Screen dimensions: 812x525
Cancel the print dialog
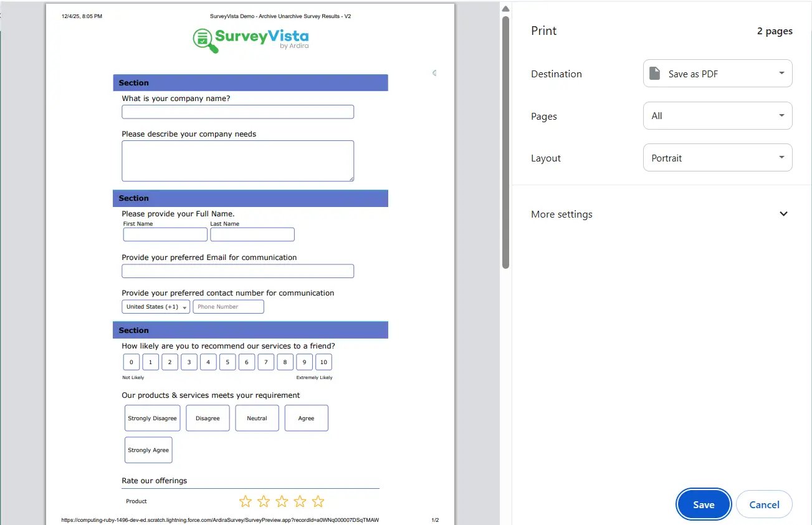[764, 504]
